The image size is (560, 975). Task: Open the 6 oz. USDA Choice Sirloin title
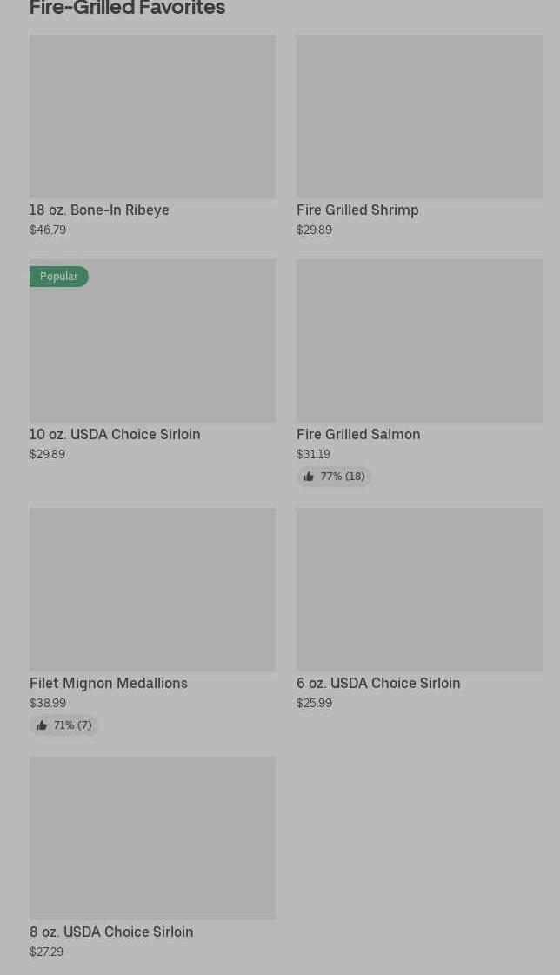click(378, 684)
